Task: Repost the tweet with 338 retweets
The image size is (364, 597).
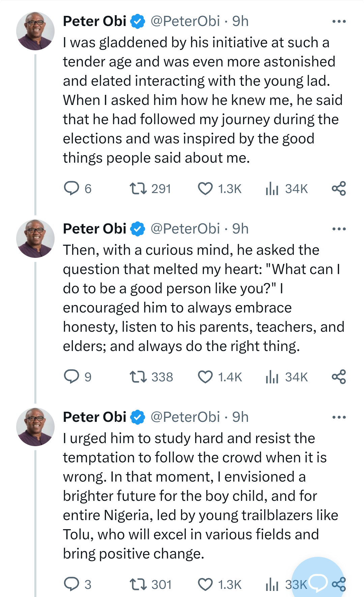Action: pyautogui.click(x=138, y=377)
